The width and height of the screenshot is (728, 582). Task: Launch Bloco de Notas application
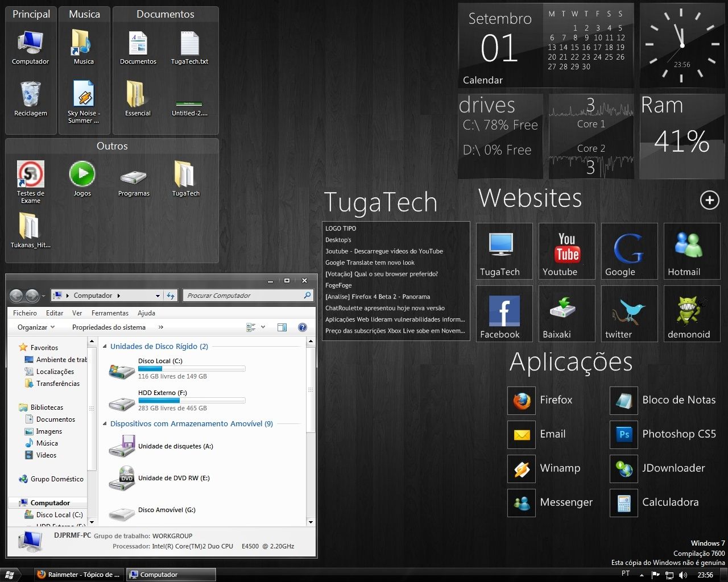[663, 400]
